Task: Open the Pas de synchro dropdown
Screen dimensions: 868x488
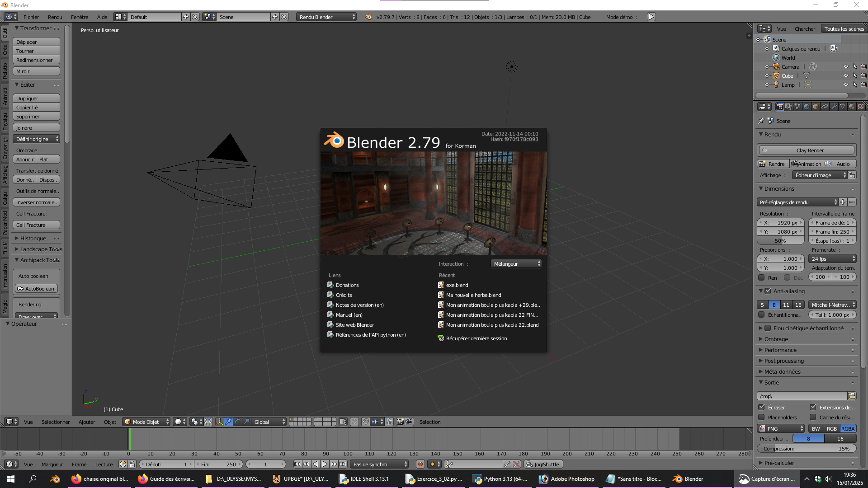Action: coord(379,464)
